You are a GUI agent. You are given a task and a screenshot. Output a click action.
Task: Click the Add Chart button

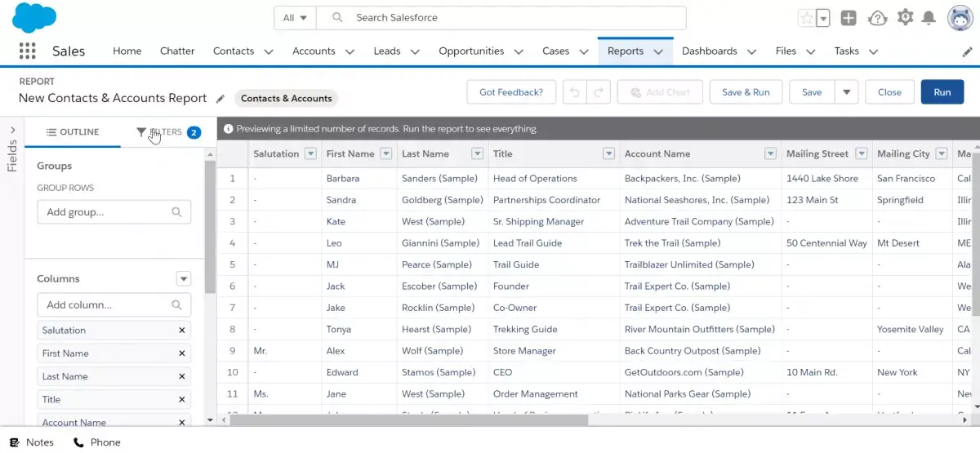click(x=659, y=92)
